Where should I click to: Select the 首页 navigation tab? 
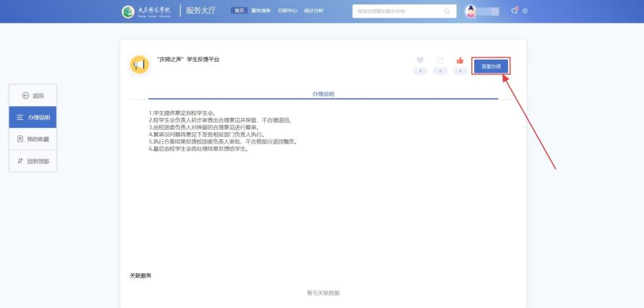[239, 11]
